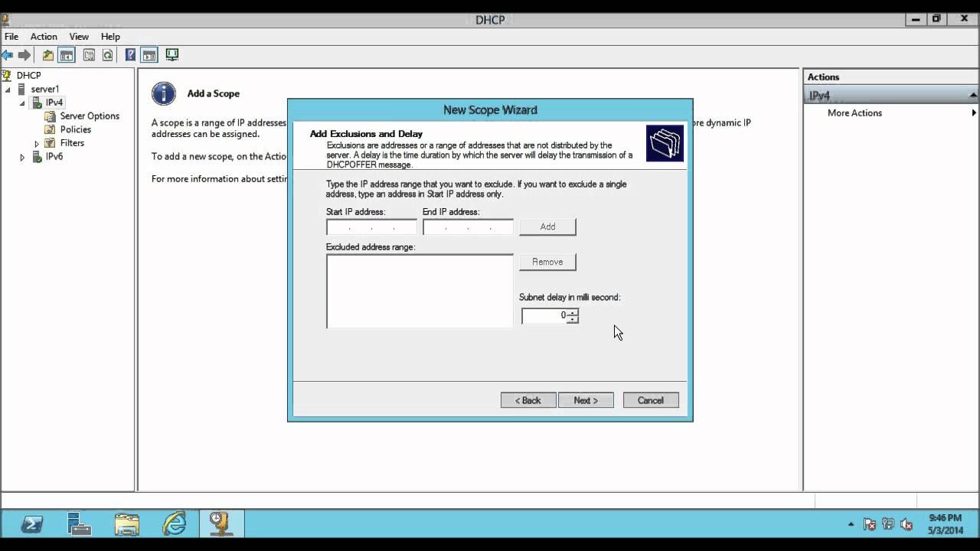This screenshot has width=980, height=551.
Task: Click the Start IP address field
Action: click(x=371, y=227)
